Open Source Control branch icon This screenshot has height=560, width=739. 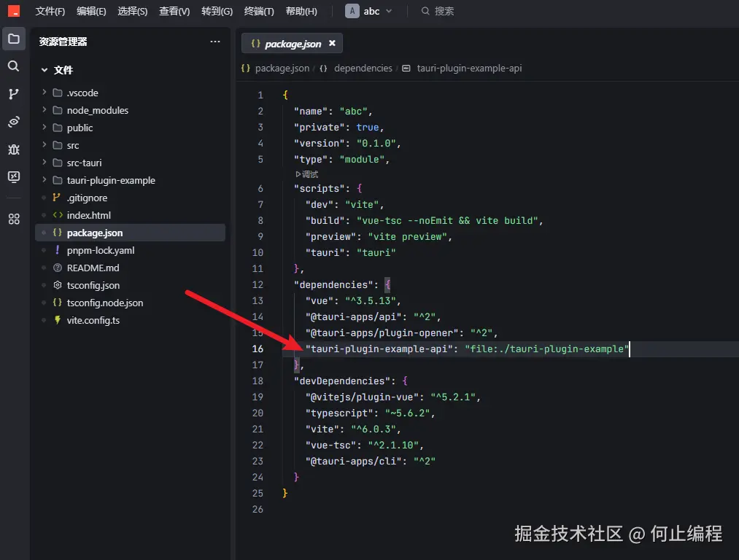pos(14,94)
